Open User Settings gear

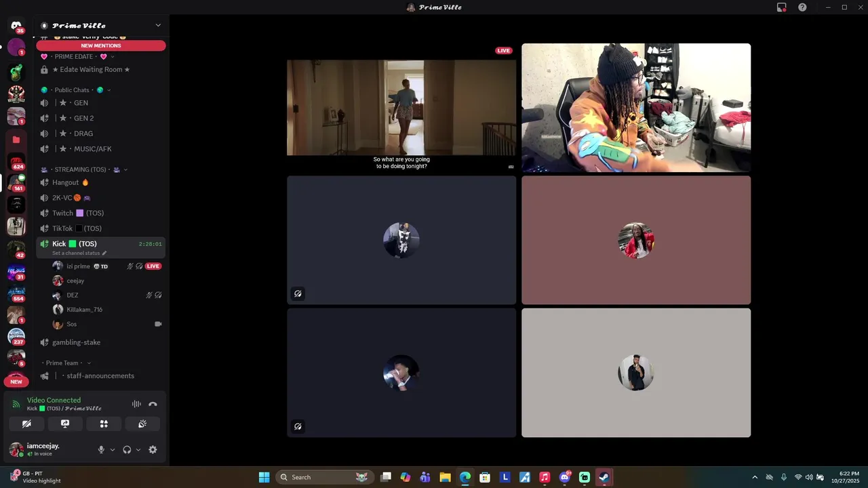pos(153,449)
